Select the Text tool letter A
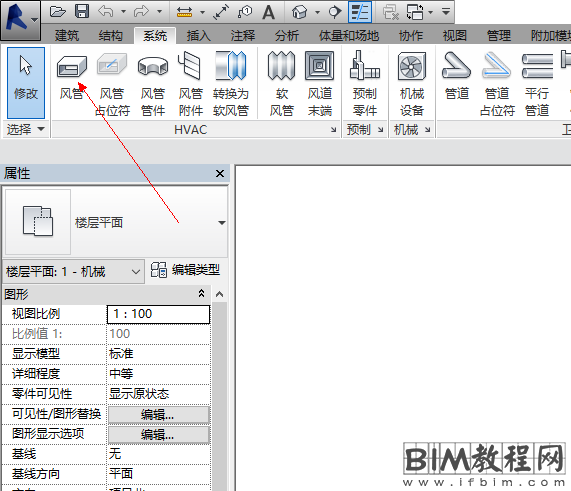 (x=268, y=12)
